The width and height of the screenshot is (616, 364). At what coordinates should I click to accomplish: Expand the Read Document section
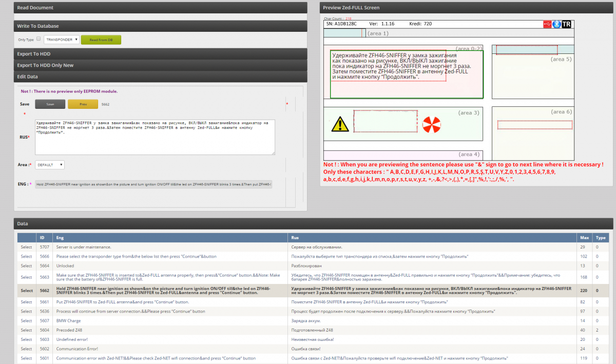[x=160, y=8]
